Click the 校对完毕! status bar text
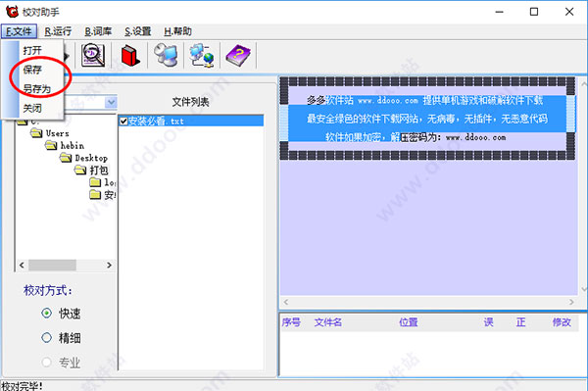Screen dimensions: 588x391 coord(22,386)
